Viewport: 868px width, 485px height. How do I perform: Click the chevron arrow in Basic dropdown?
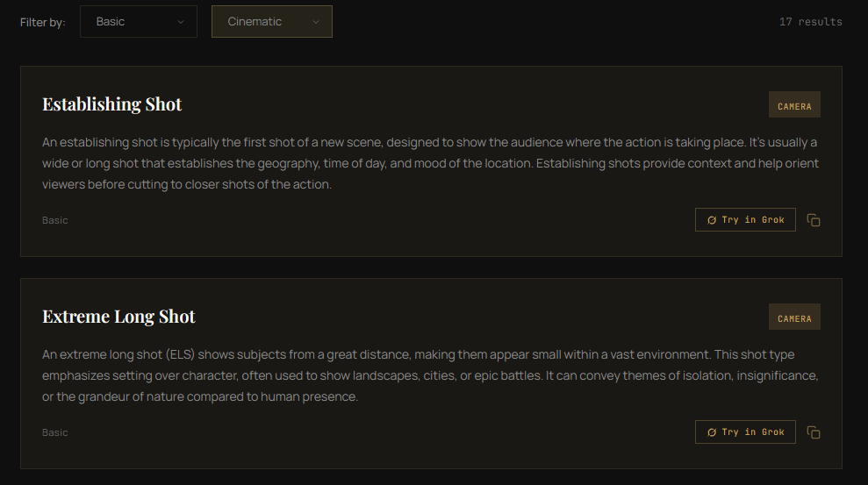click(181, 22)
